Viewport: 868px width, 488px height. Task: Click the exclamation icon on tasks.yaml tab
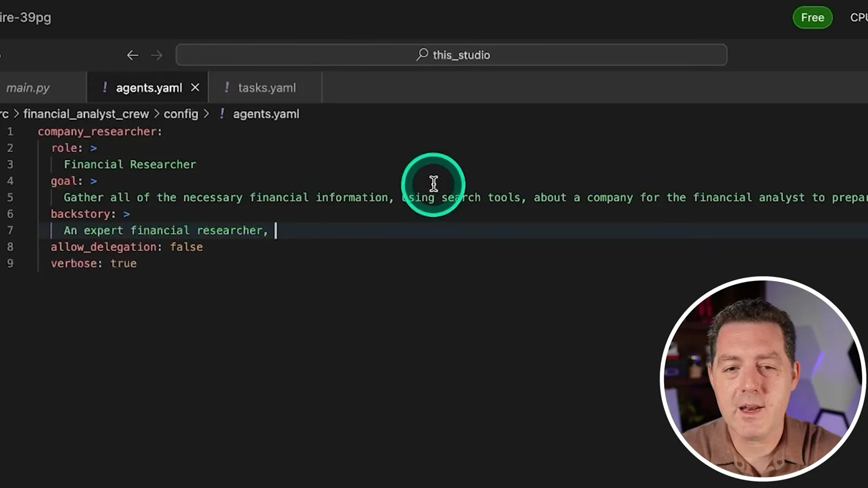227,87
